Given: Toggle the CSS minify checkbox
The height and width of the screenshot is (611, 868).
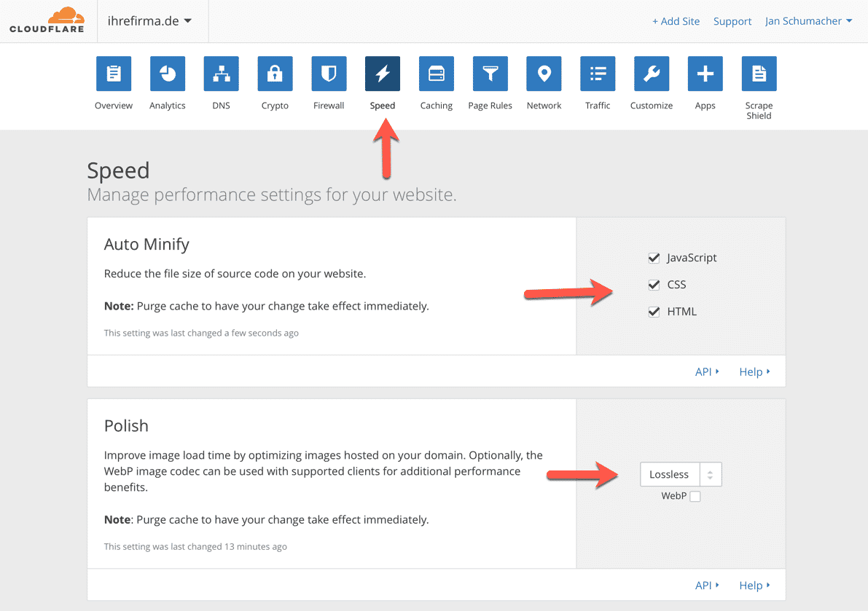Looking at the screenshot, I should click(x=654, y=285).
